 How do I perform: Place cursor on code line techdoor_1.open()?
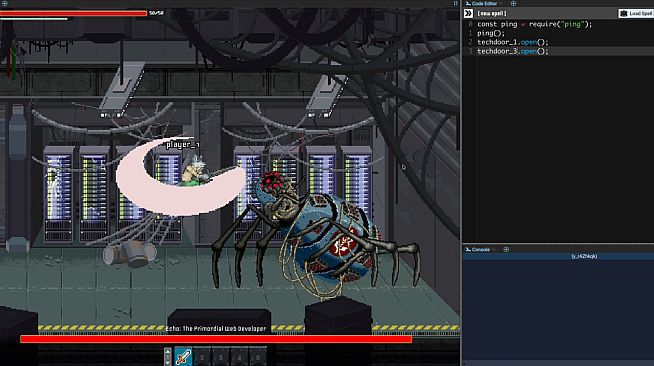pos(513,42)
